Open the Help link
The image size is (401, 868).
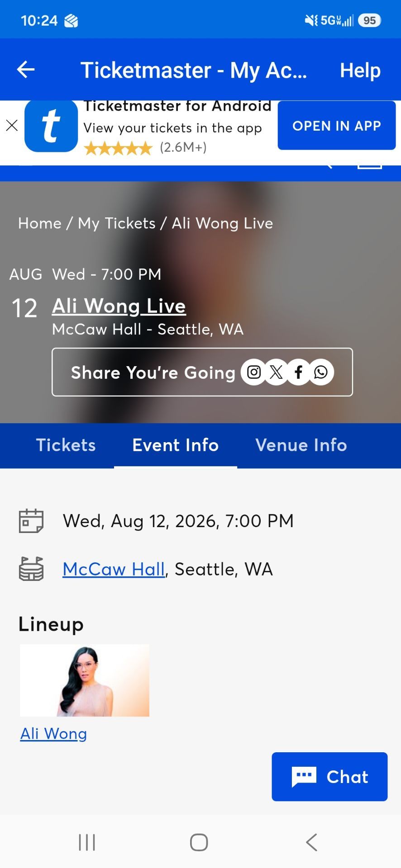360,70
